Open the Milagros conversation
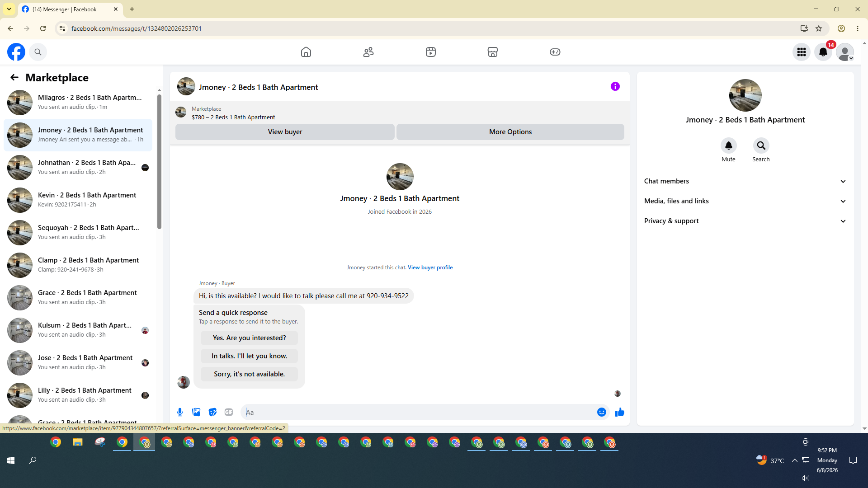The width and height of the screenshot is (868, 488). (78, 103)
